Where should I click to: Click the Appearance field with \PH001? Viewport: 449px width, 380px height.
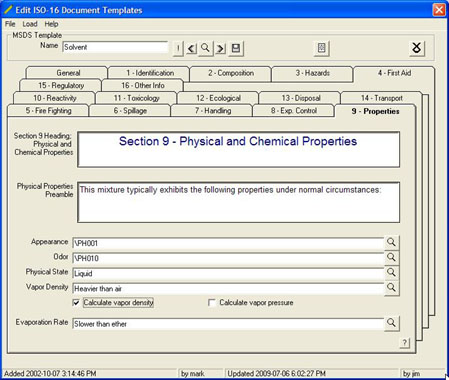coord(228,243)
